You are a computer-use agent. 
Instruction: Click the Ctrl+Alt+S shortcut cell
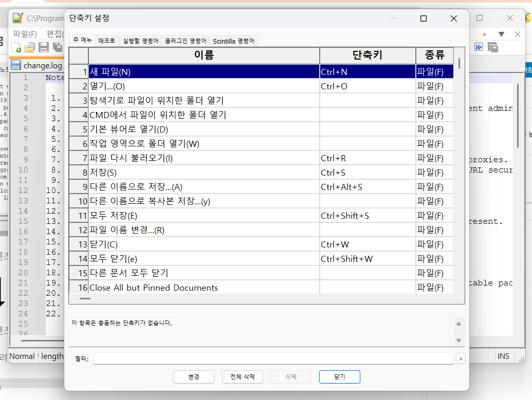tap(368, 187)
